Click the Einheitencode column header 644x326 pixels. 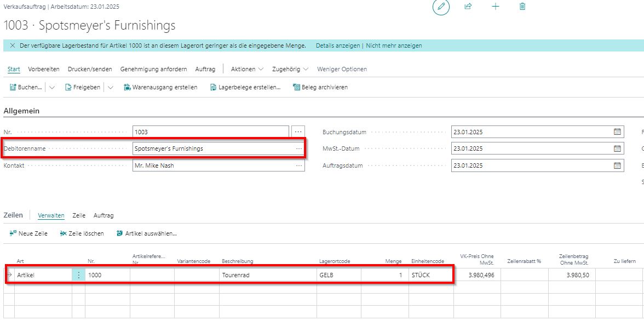click(428, 261)
